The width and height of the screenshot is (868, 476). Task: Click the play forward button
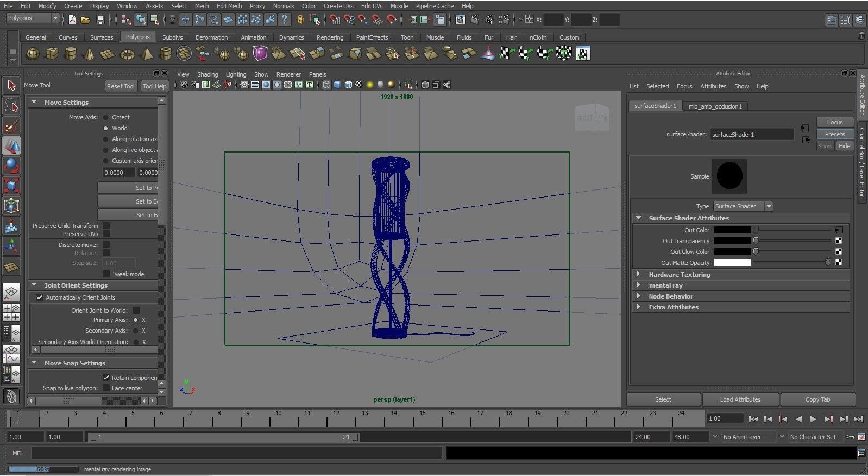pos(813,419)
